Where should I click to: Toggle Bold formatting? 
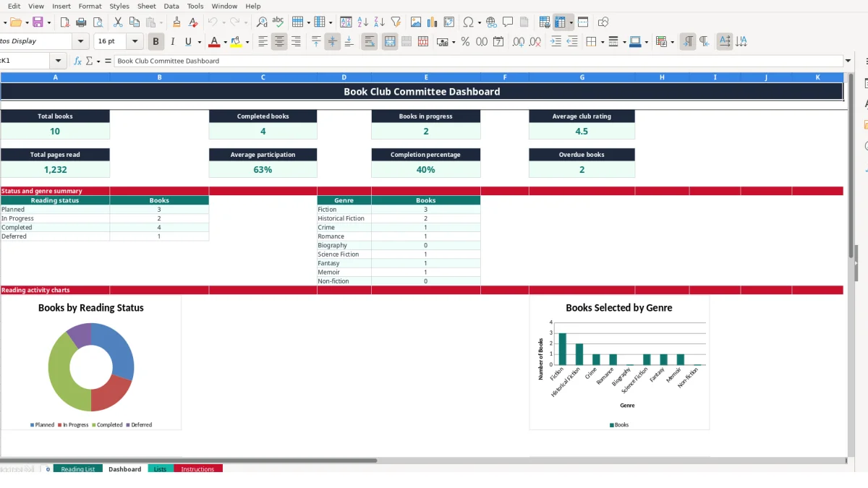[156, 42]
